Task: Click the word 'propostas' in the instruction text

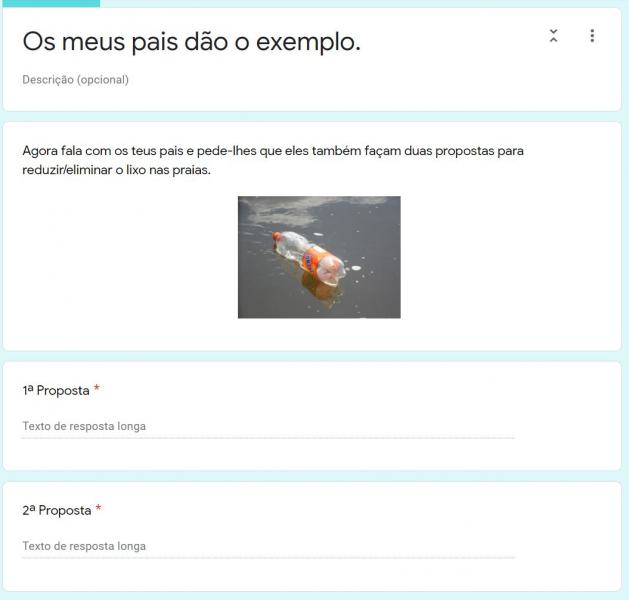Action: pyautogui.click(x=465, y=152)
